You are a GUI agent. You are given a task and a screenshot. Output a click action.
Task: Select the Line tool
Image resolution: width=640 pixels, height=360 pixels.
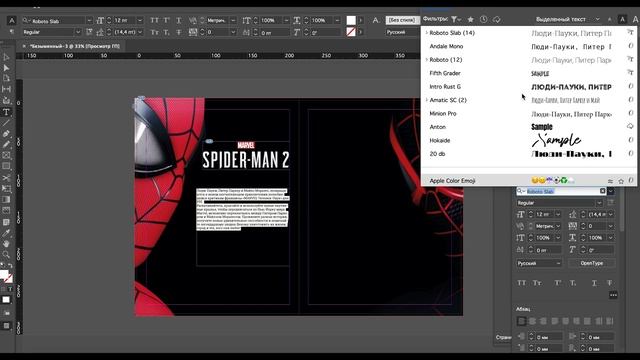click(x=6, y=123)
